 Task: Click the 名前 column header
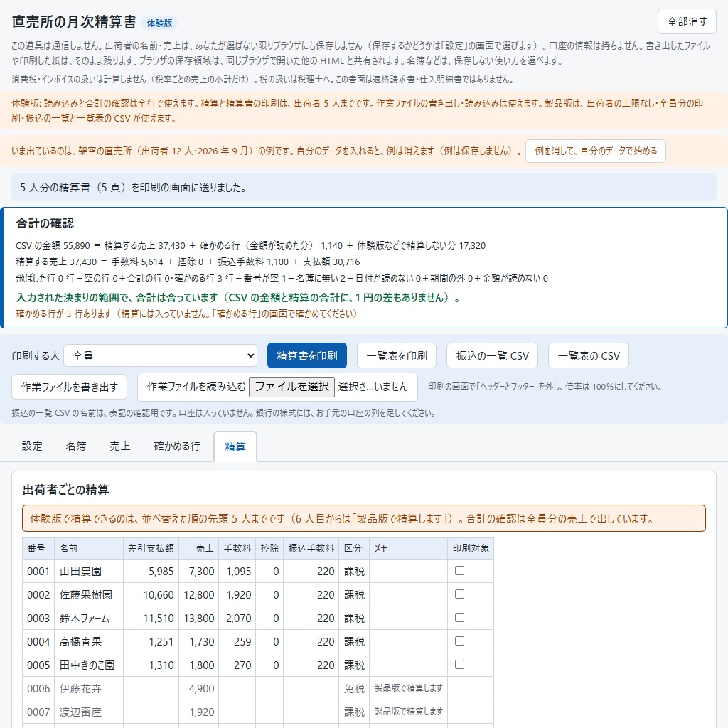click(x=89, y=548)
